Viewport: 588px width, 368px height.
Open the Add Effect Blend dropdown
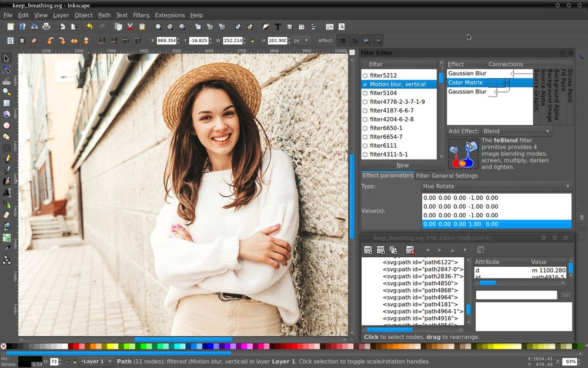pos(516,131)
